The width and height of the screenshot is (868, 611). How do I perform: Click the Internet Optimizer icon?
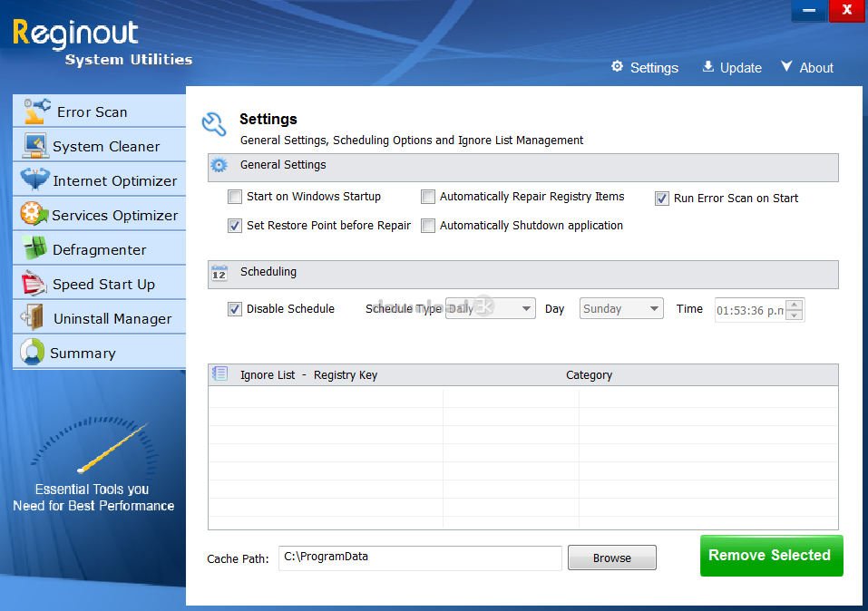coord(34,179)
